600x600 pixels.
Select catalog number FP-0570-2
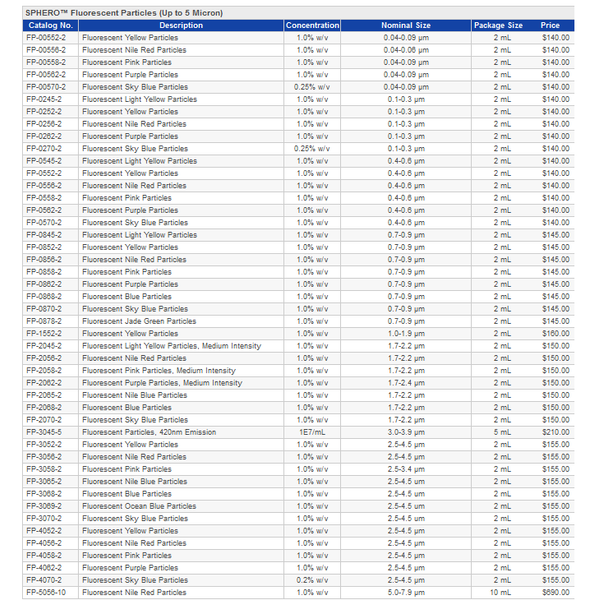(44, 222)
